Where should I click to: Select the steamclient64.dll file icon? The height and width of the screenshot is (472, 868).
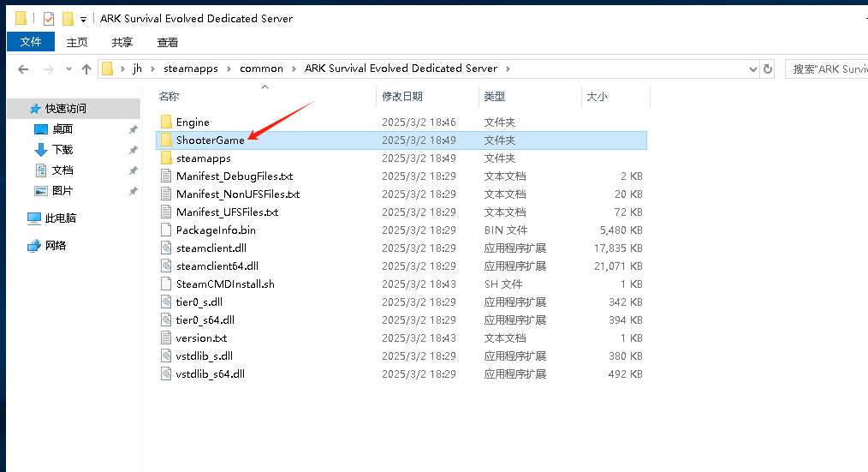(x=166, y=266)
